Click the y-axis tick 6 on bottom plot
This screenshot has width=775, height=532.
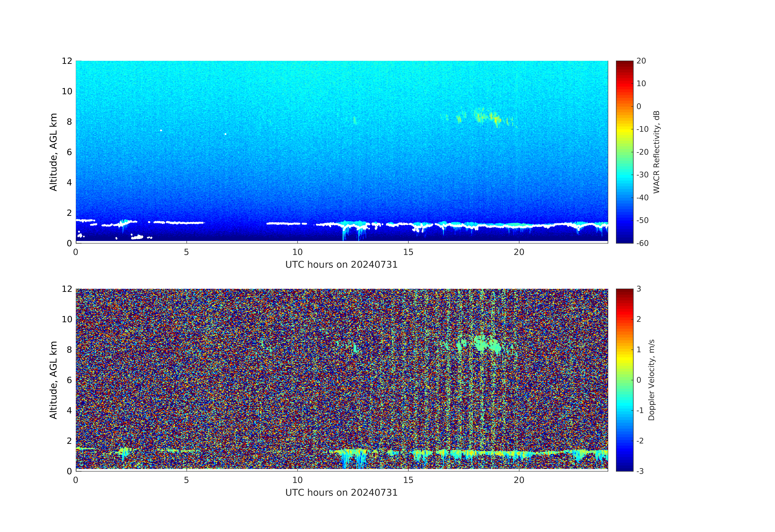pos(69,380)
